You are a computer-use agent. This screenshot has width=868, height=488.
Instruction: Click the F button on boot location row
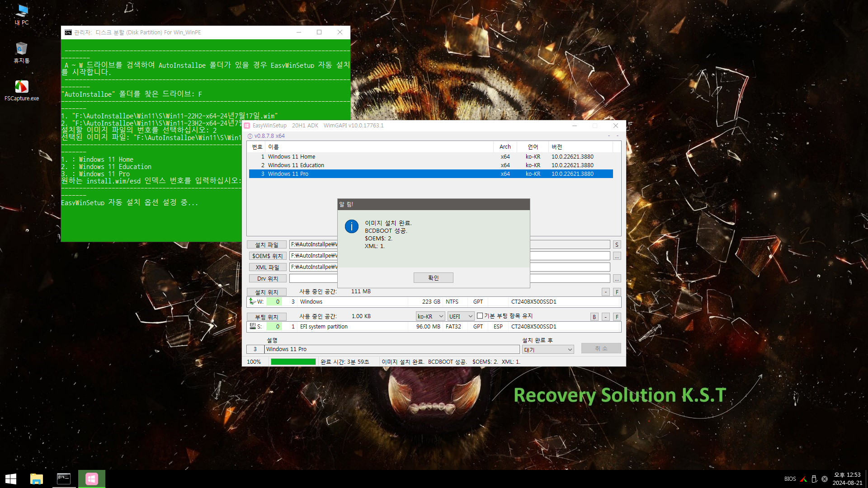(617, 317)
